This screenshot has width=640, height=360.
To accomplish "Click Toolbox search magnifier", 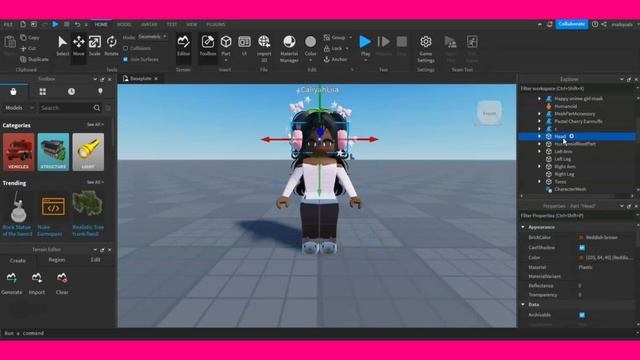I will tap(97, 108).
